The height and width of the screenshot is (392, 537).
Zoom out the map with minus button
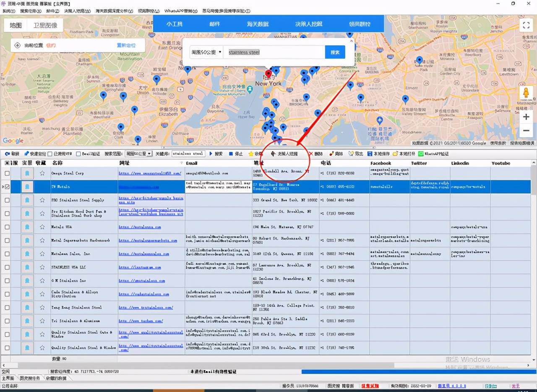click(x=526, y=131)
